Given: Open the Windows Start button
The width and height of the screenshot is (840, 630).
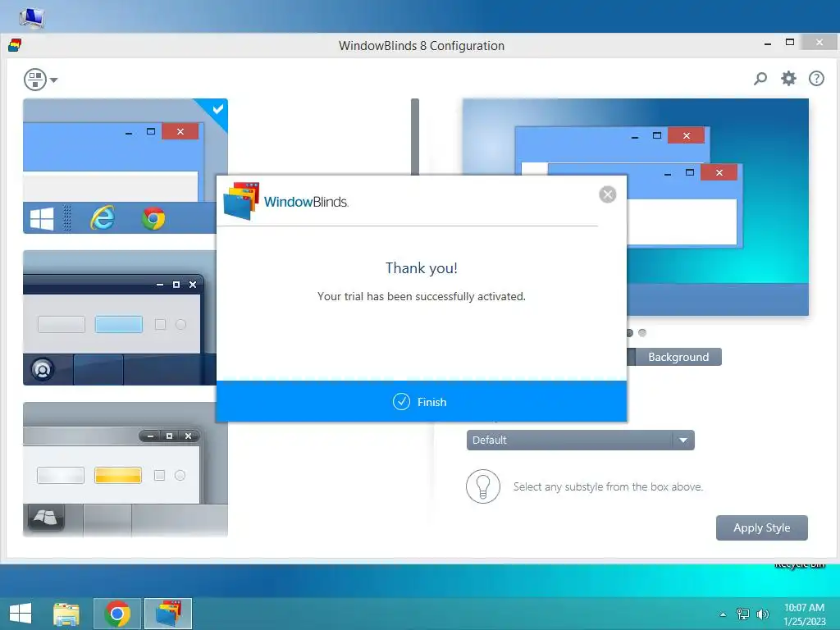Looking at the screenshot, I should tap(21, 614).
